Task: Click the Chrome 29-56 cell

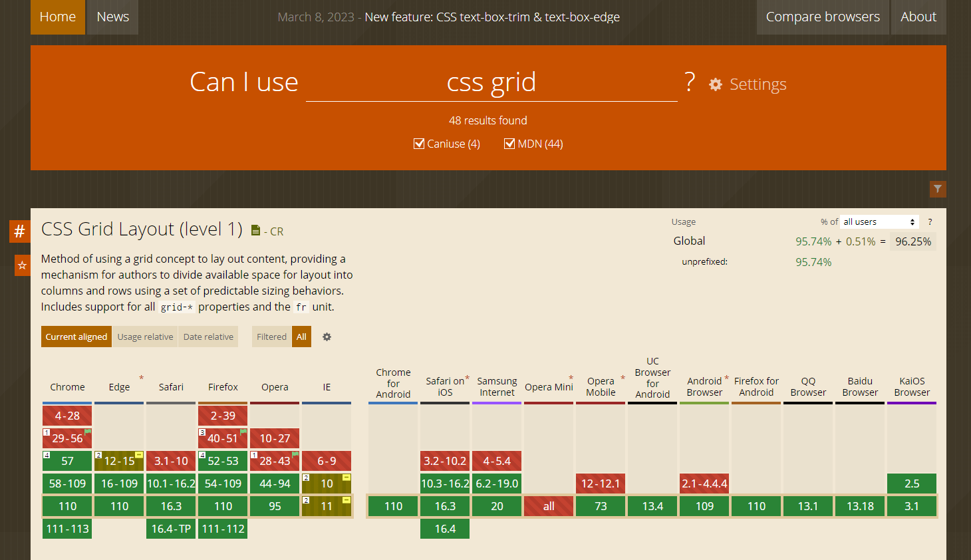Action: click(x=67, y=438)
